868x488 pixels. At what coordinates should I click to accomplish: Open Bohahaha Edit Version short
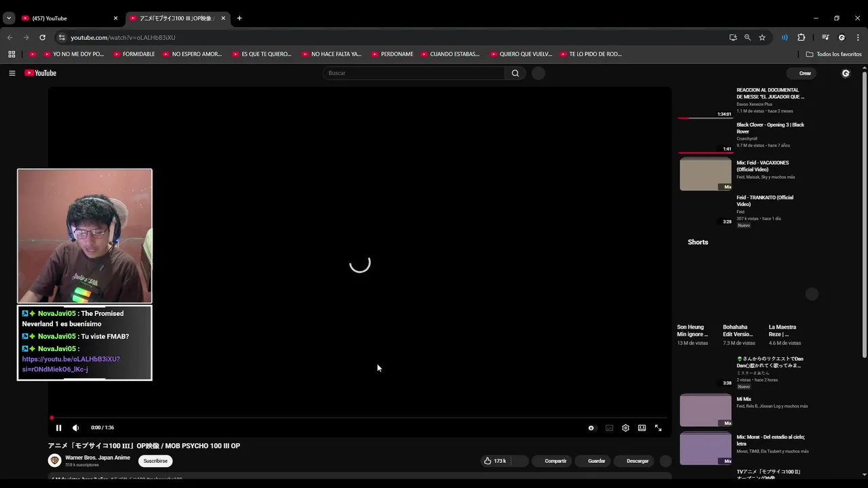pos(738,331)
